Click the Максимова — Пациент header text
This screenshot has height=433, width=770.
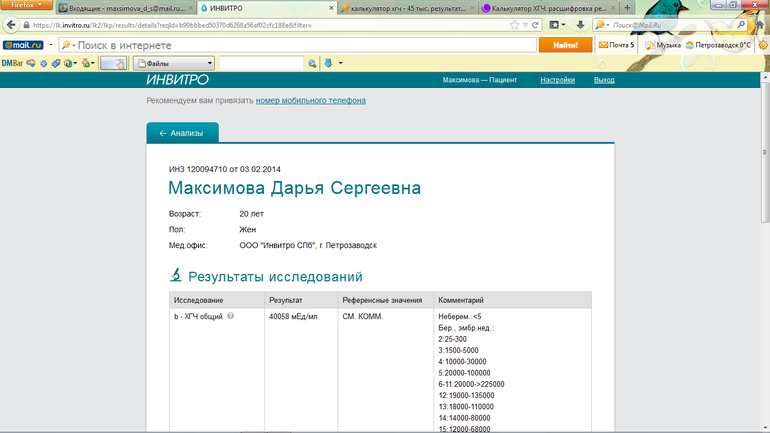[x=479, y=80]
